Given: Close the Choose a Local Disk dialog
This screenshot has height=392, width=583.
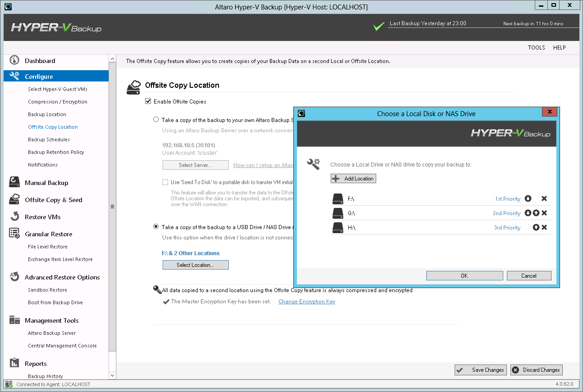Looking at the screenshot, I should (x=549, y=112).
